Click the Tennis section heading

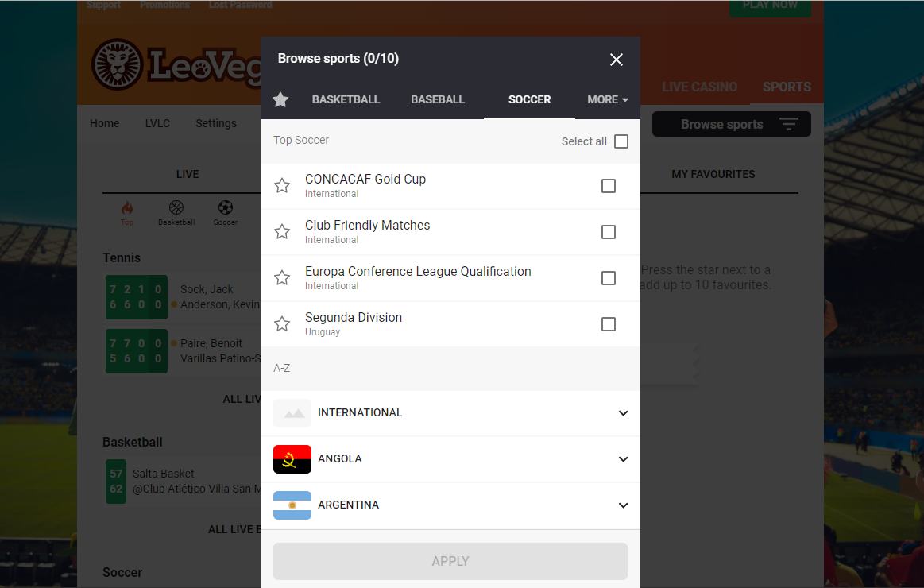[122, 258]
